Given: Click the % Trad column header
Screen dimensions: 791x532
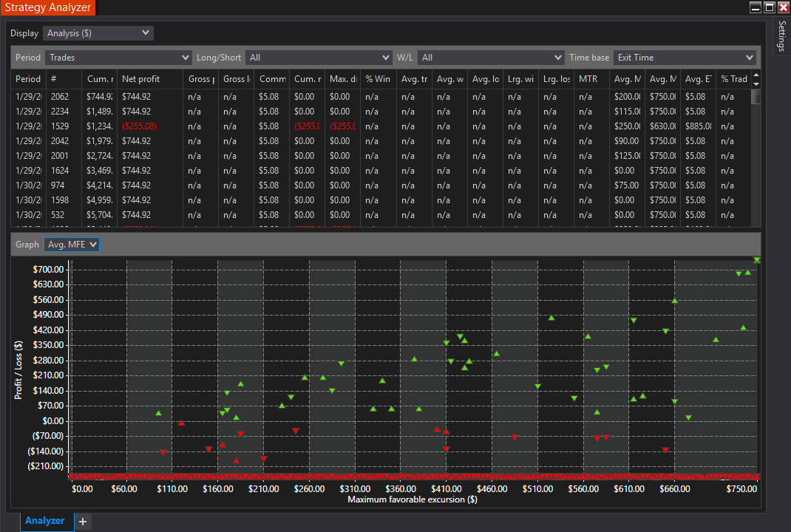Looking at the screenshot, I should pyautogui.click(x=733, y=79).
